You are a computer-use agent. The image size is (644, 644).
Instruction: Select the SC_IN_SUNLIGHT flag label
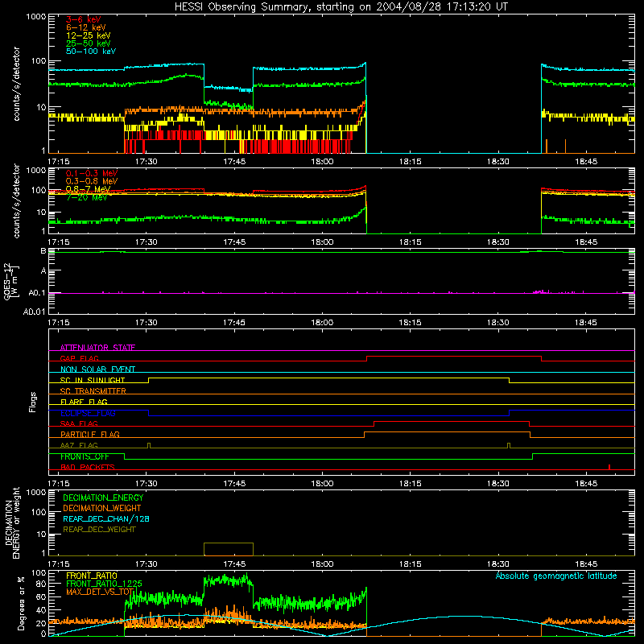coord(93,380)
